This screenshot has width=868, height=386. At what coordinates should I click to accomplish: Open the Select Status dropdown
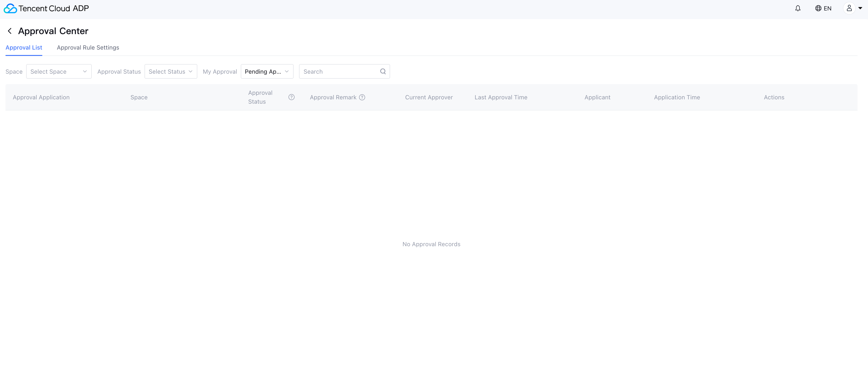pos(170,72)
